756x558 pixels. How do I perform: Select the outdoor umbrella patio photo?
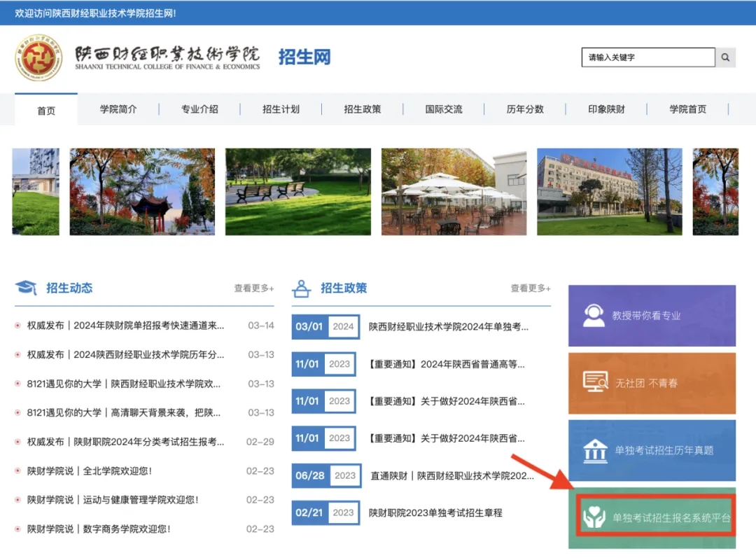click(x=454, y=191)
